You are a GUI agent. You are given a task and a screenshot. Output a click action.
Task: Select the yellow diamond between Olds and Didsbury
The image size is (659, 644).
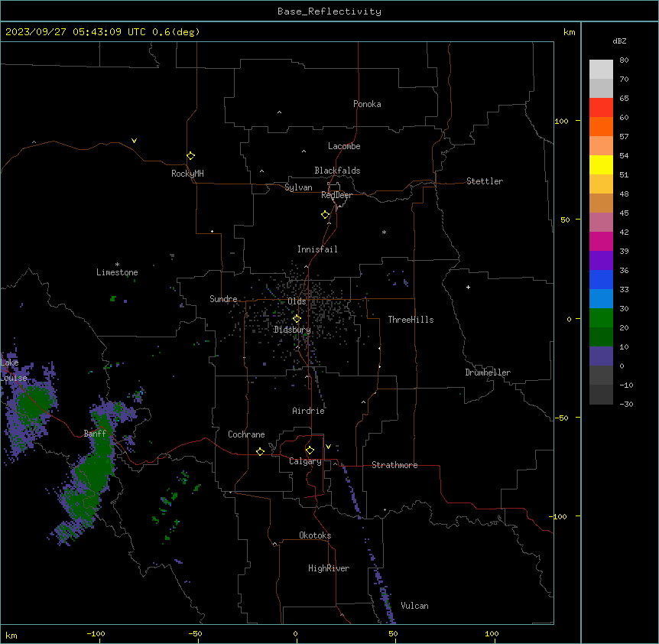(x=297, y=319)
